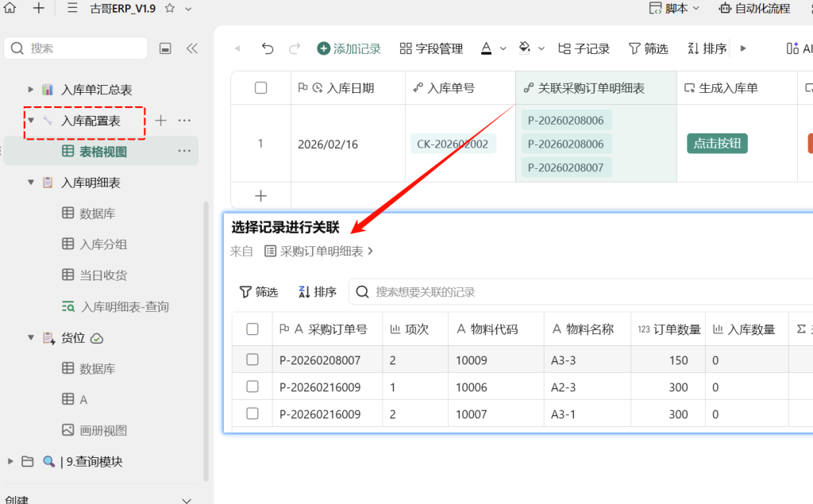Click 子记录 in toolbar

[x=584, y=48]
